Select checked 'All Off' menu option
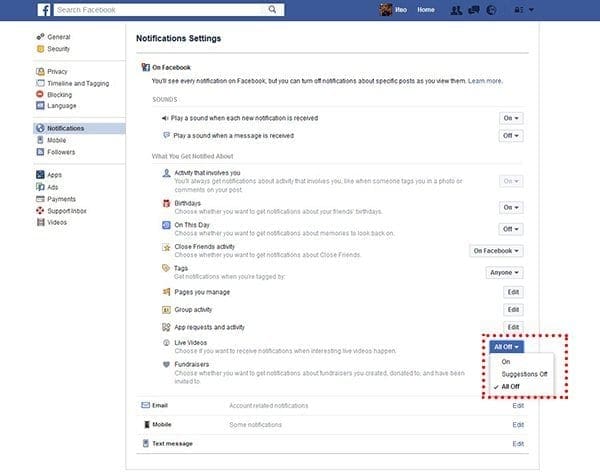 pos(512,385)
